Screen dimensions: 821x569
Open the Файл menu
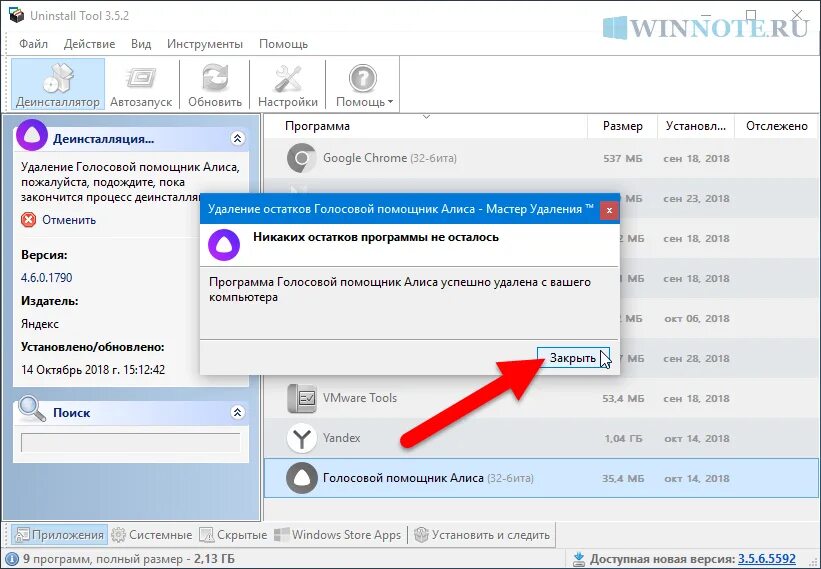coord(34,44)
